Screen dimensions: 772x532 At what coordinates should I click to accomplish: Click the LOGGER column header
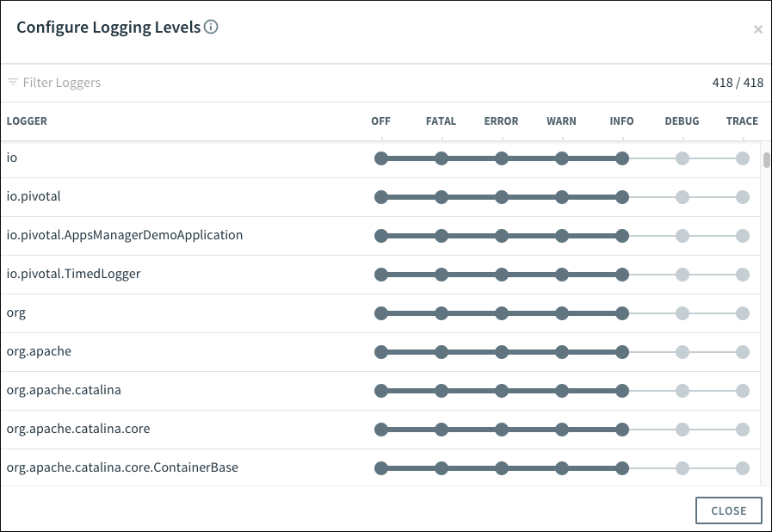click(27, 121)
